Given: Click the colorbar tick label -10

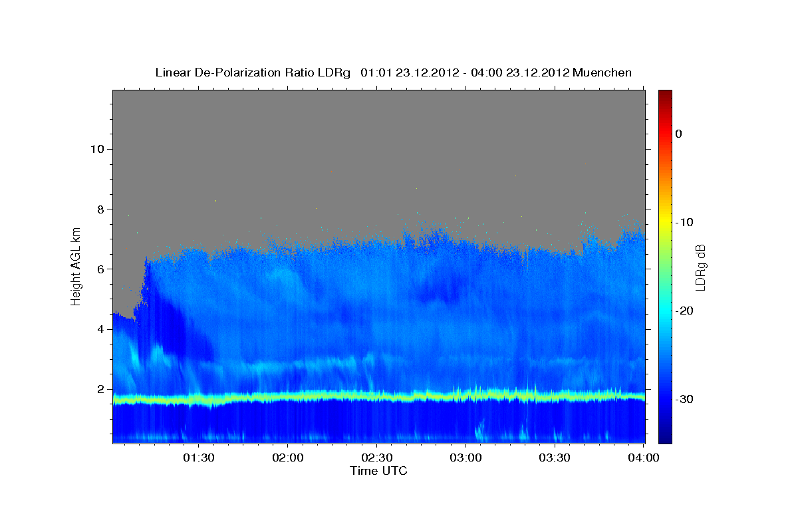Looking at the screenshot, I should click(x=684, y=222).
